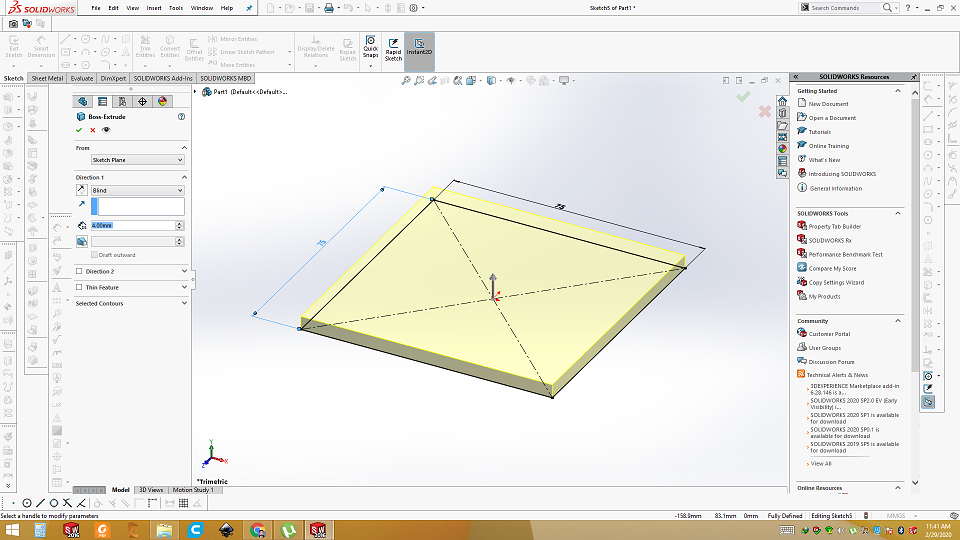Collapse Getting Started section

898,91
